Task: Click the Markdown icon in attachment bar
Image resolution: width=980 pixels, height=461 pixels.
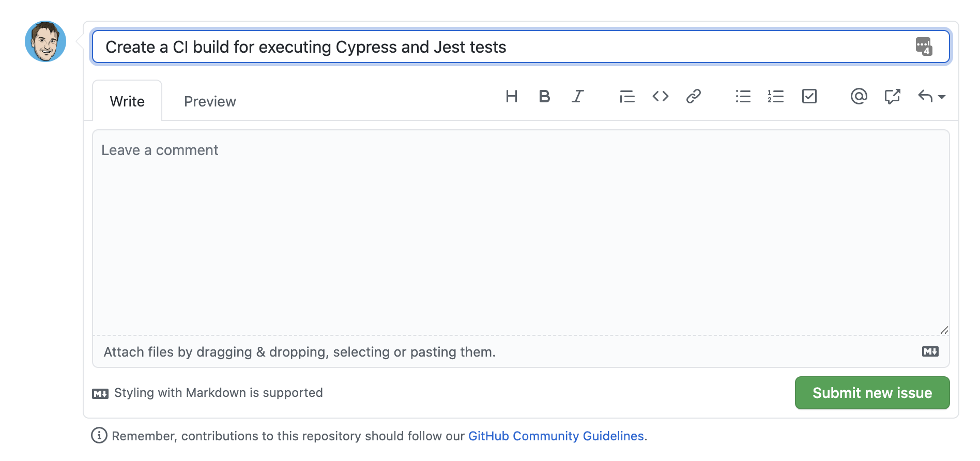Action: (x=930, y=351)
